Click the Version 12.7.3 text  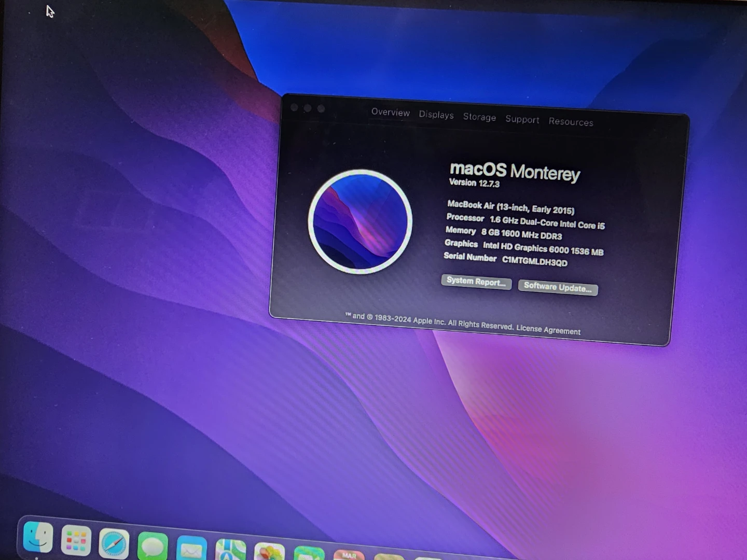tap(474, 183)
